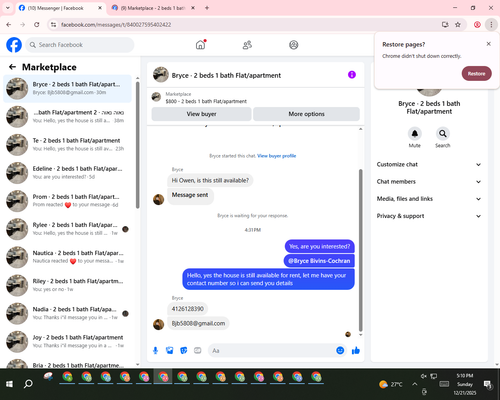Open Edeline conversation in the list
The height and width of the screenshot is (400, 500).
[x=68, y=173]
